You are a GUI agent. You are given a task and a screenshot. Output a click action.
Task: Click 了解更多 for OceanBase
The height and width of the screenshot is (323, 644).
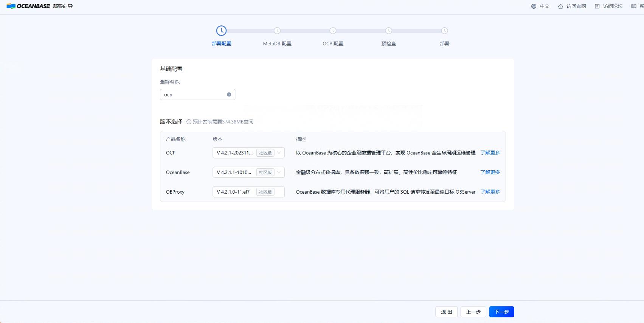[x=490, y=172]
